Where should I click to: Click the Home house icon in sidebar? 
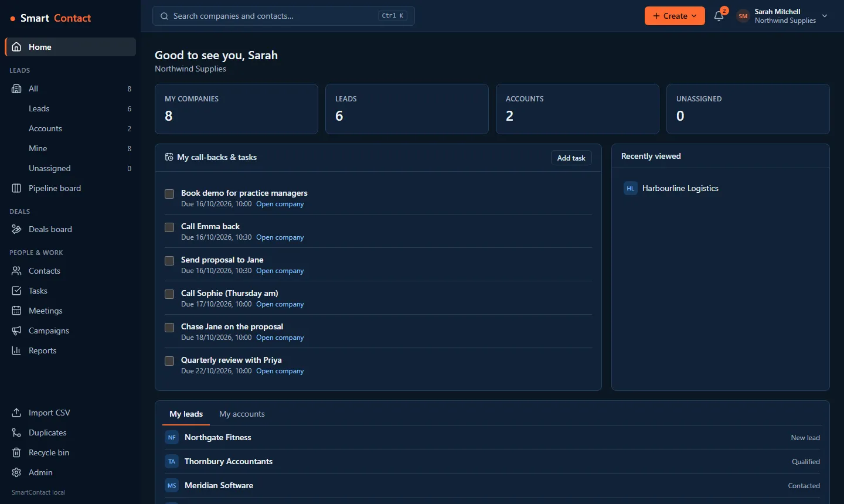point(16,47)
